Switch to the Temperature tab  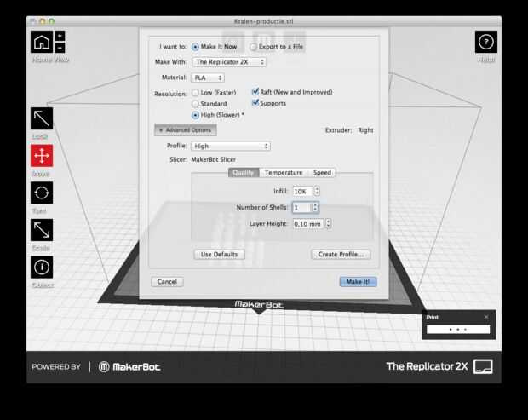click(x=284, y=173)
